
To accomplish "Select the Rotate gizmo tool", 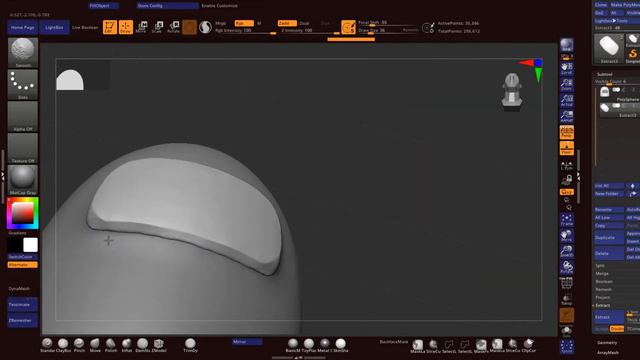I will pos(173,27).
